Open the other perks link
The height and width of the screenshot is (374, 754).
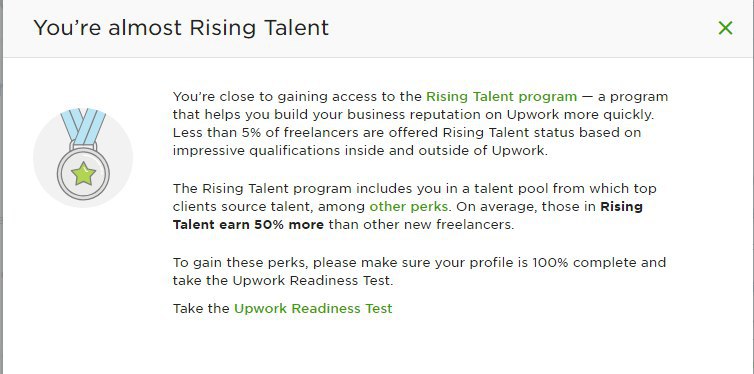click(x=409, y=207)
